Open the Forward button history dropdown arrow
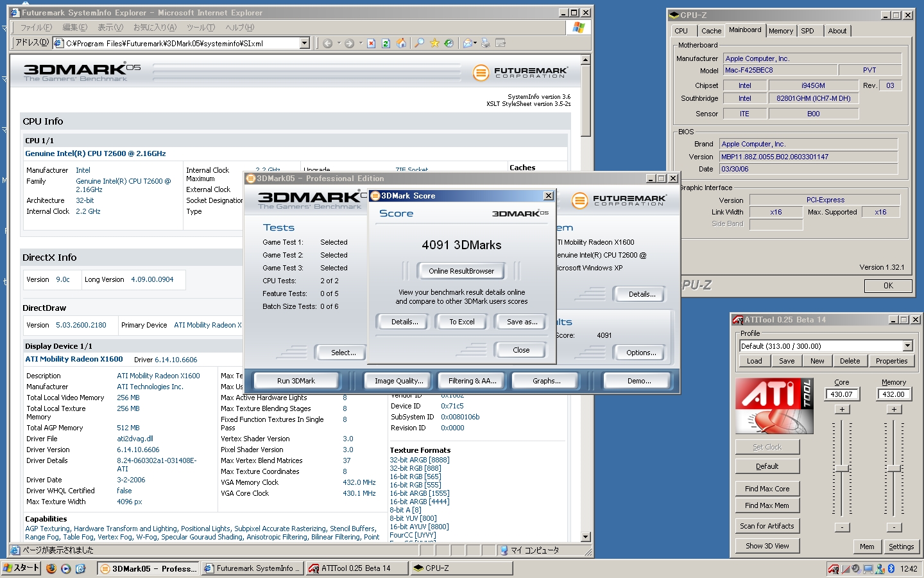 360,43
